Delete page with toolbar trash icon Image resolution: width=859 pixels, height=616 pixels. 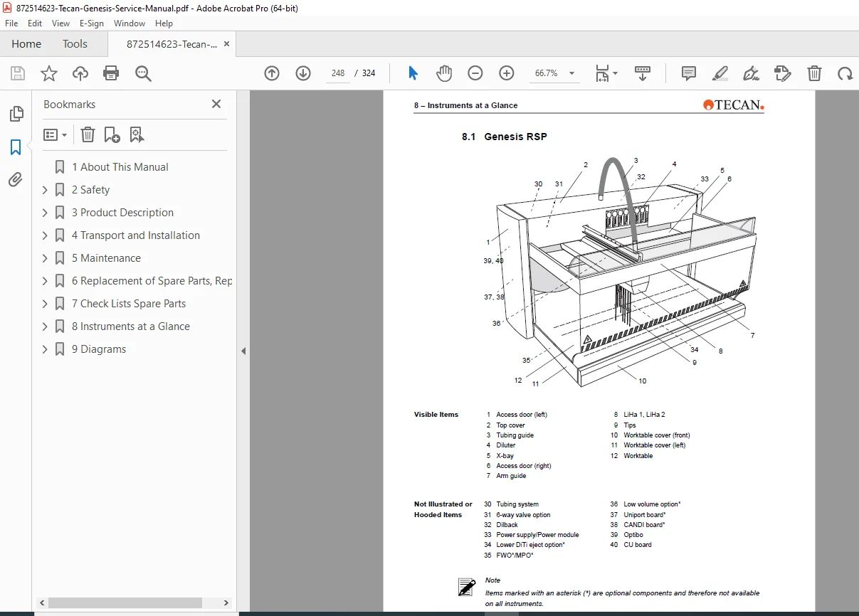click(814, 73)
